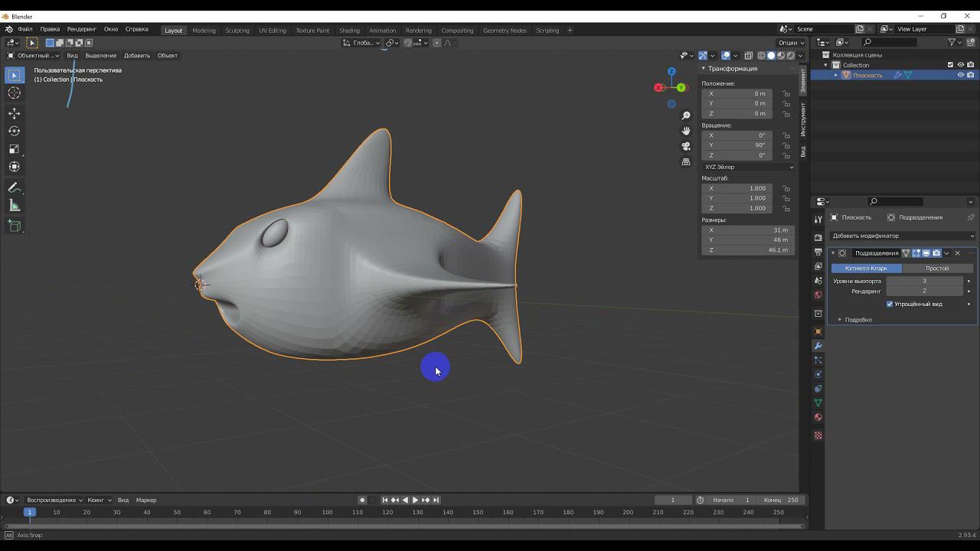The image size is (980, 551).
Task: Toggle camera view in the viewport
Action: pyautogui.click(x=686, y=146)
